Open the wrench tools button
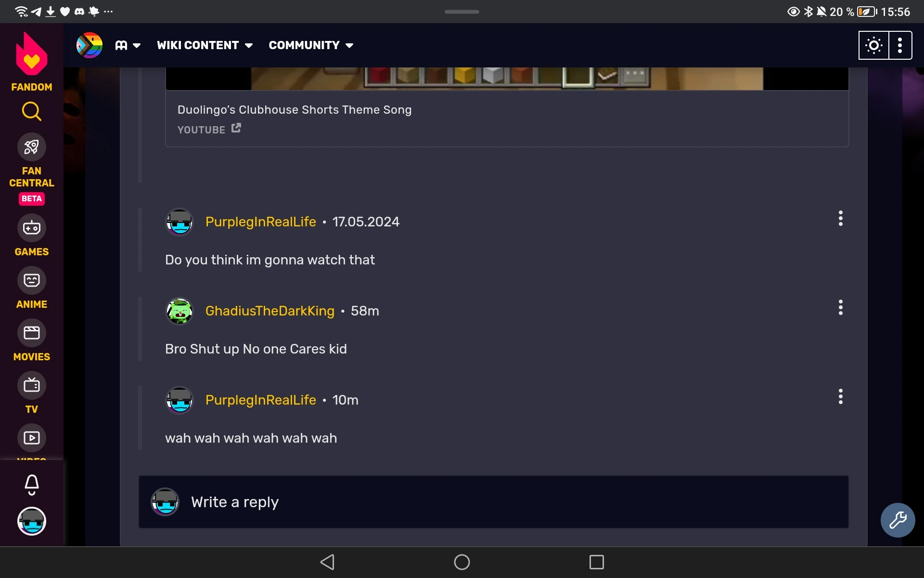Viewport: 924px width, 578px height. click(898, 520)
